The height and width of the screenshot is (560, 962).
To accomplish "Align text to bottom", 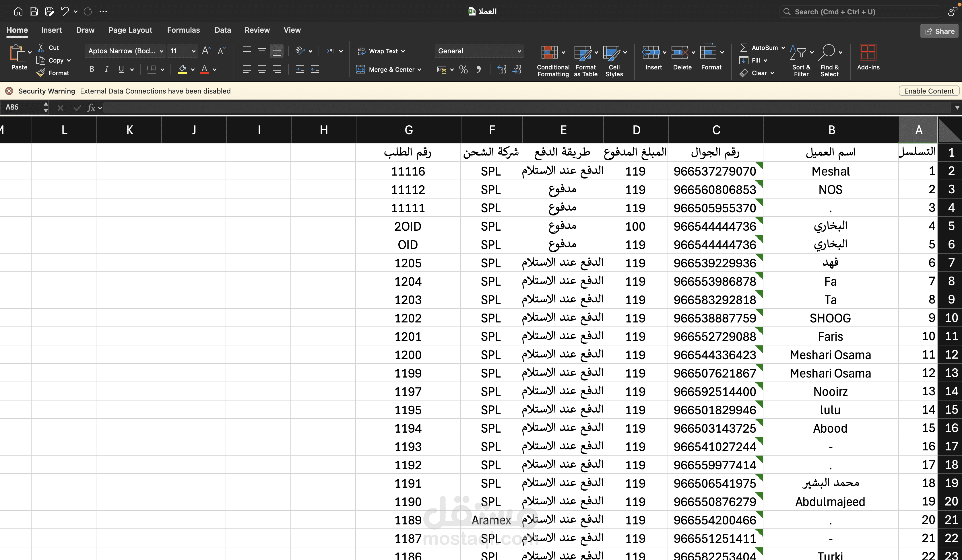I will tap(276, 51).
